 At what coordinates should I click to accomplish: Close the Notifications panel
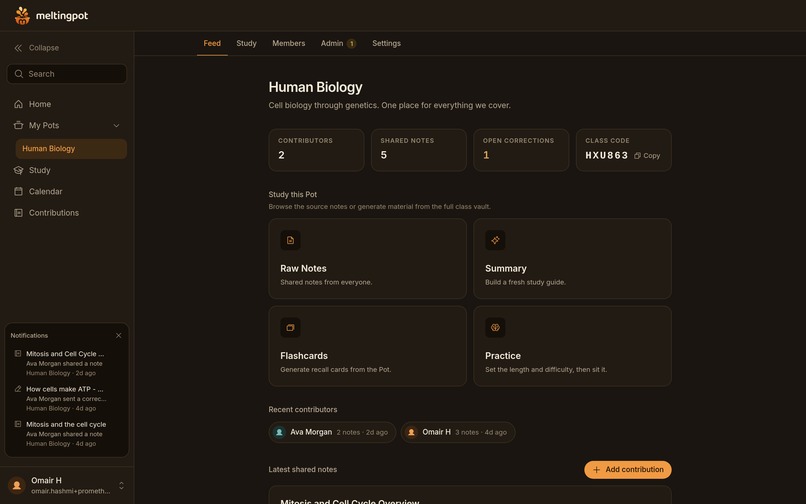pyautogui.click(x=119, y=335)
